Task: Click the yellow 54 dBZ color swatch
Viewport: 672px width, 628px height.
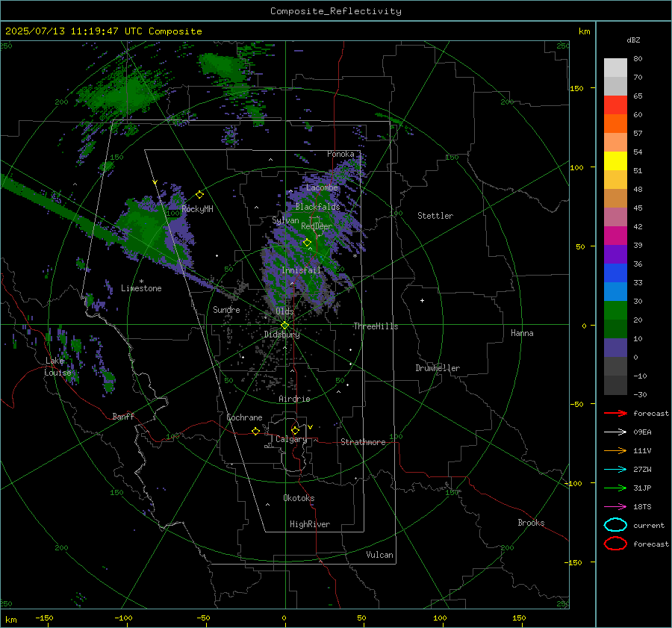Action: point(615,161)
